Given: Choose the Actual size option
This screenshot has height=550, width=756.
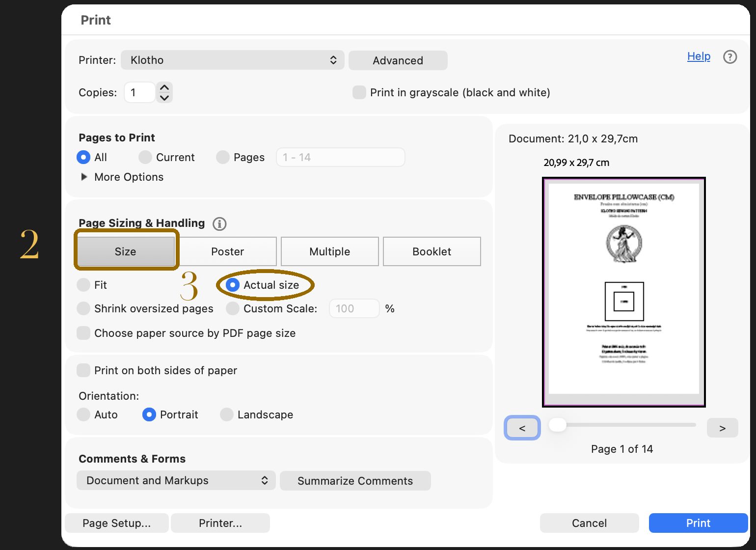Looking at the screenshot, I should pos(233,285).
